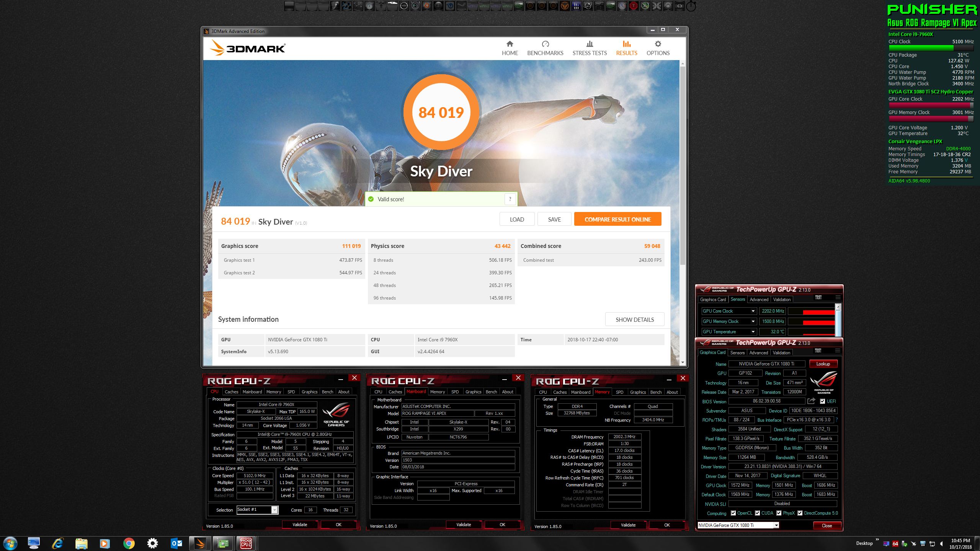The width and height of the screenshot is (980, 551).
Task: Open the BENCHMARKS tab in 3DMark
Action: click(x=545, y=49)
